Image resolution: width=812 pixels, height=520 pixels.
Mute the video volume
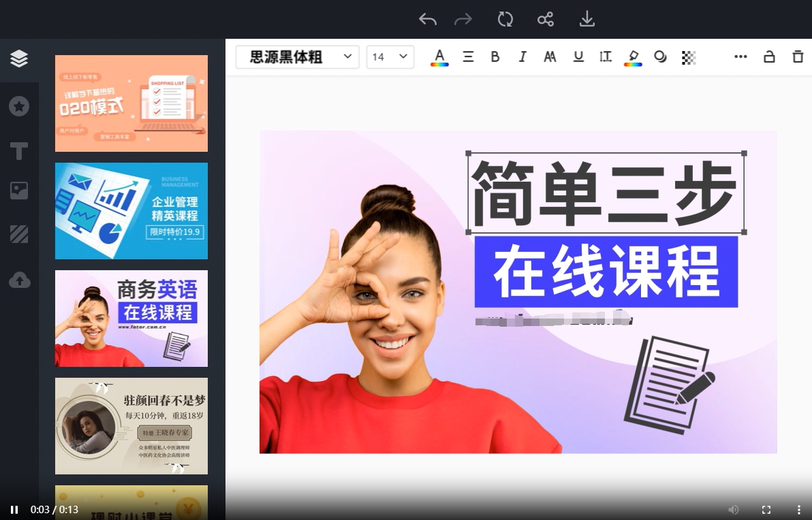(733, 510)
